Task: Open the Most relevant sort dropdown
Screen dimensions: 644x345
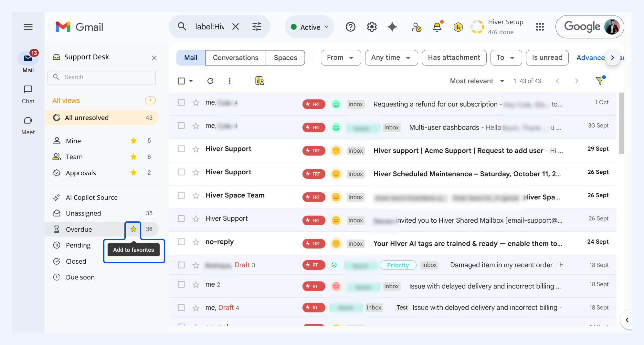Action: (477, 81)
